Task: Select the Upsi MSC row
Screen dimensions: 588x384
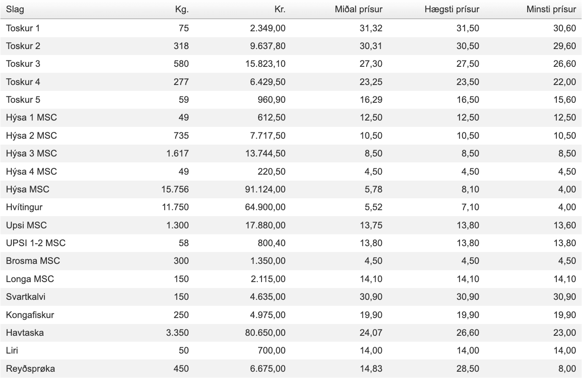Action: (x=291, y=225)
